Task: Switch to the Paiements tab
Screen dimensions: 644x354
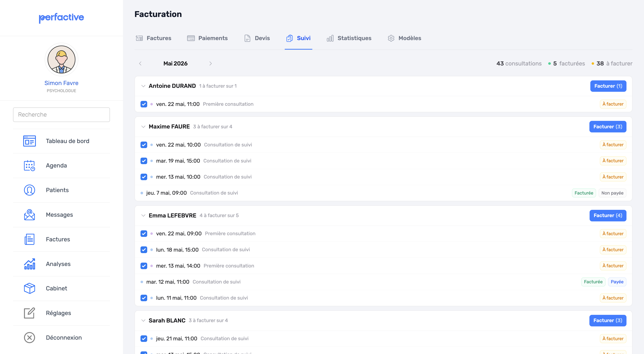Action: click(207, 38)
